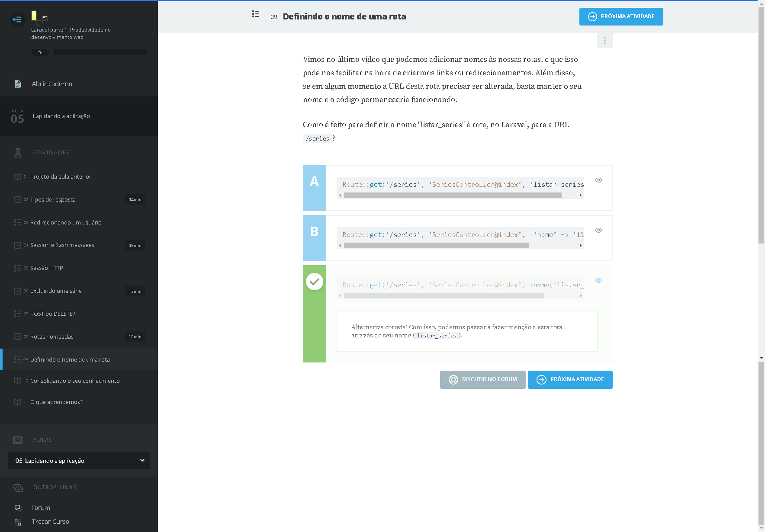Click the Atividades flask icon
The width and height of the screenshot is (765, 532).
point(18,153)
